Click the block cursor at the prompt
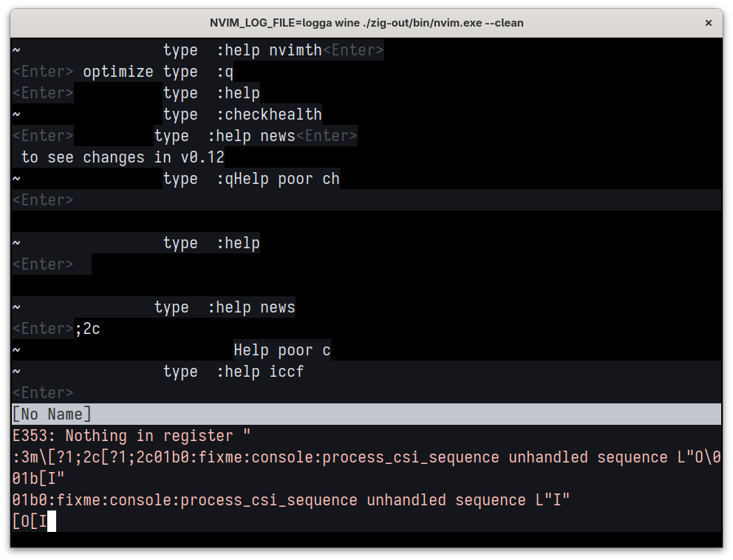The height and width of the screenshot is (560, 733). coord(52,522)
